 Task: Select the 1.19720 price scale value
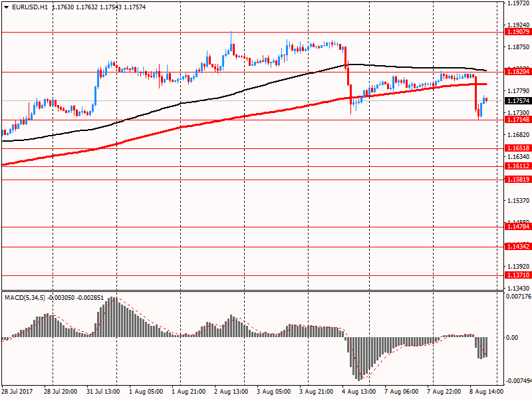519,4
